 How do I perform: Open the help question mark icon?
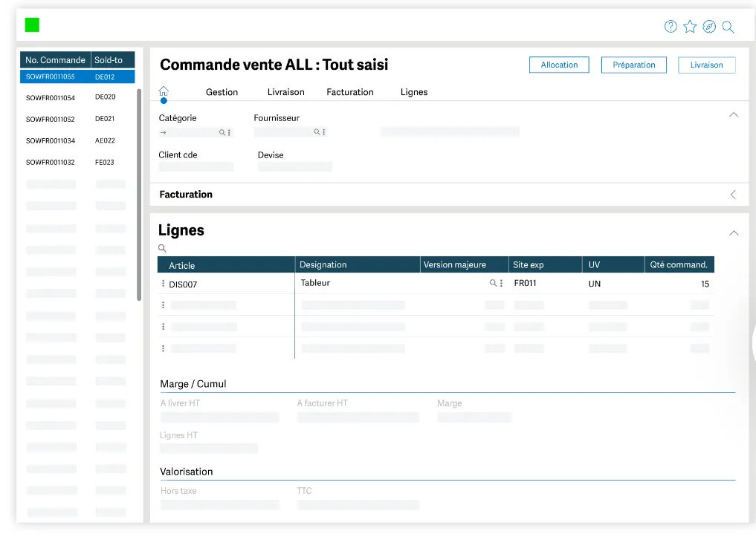671,27
